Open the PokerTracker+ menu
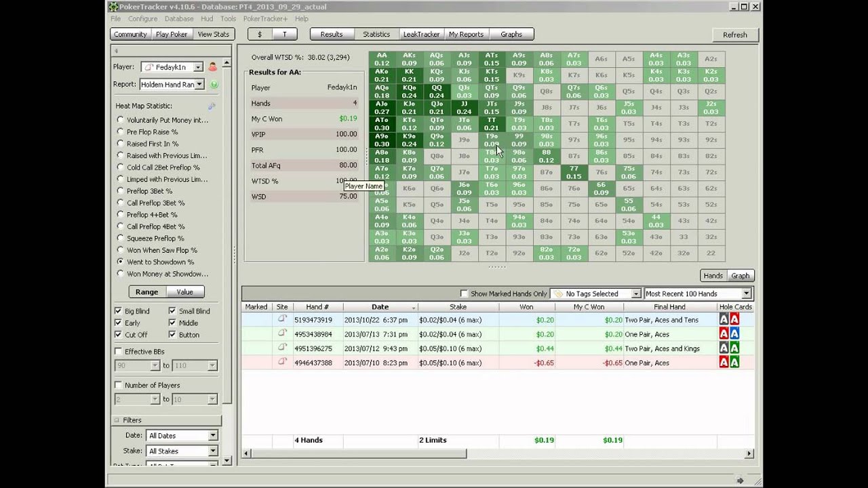The image size is (868, 488). (x=265, y=19)
